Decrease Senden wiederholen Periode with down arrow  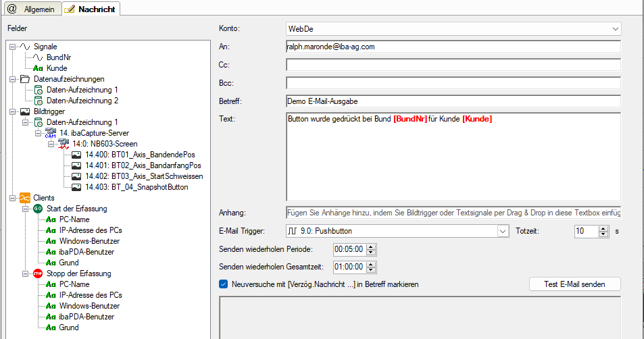coord(371,252)
